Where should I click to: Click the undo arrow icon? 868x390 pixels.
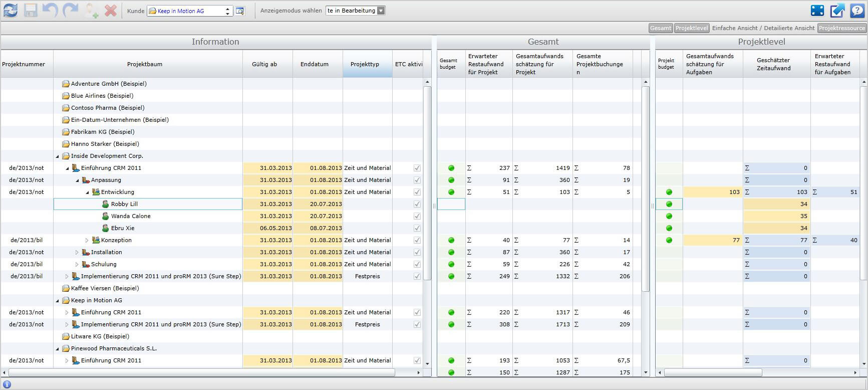51,10
